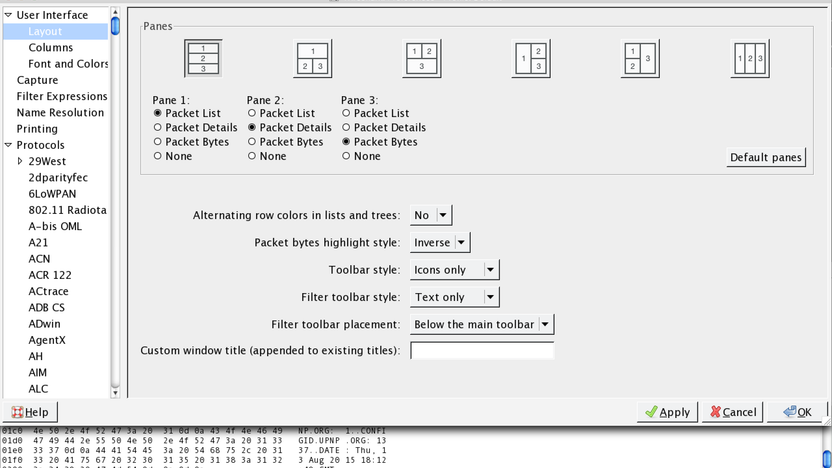Open Font and Colors preferences
The height and width of the screenshot is (468, 832).
[x=68, y=64]
